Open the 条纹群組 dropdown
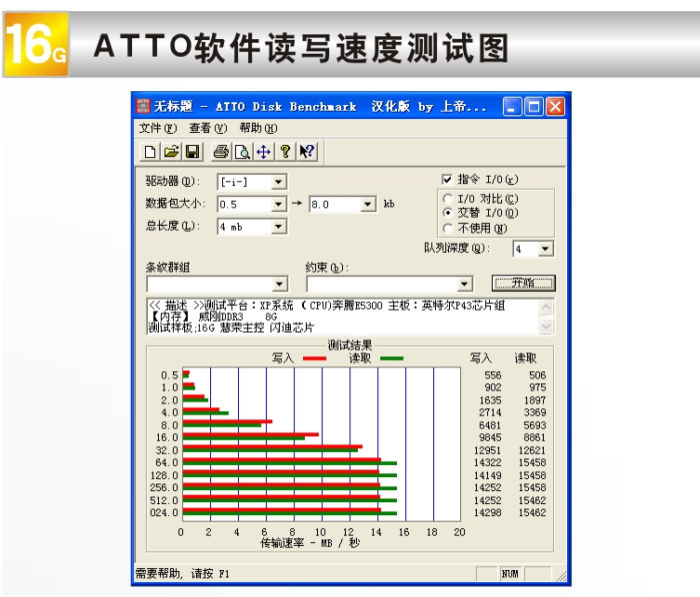Viewport: 700px width, 597px height. [280, 284]
